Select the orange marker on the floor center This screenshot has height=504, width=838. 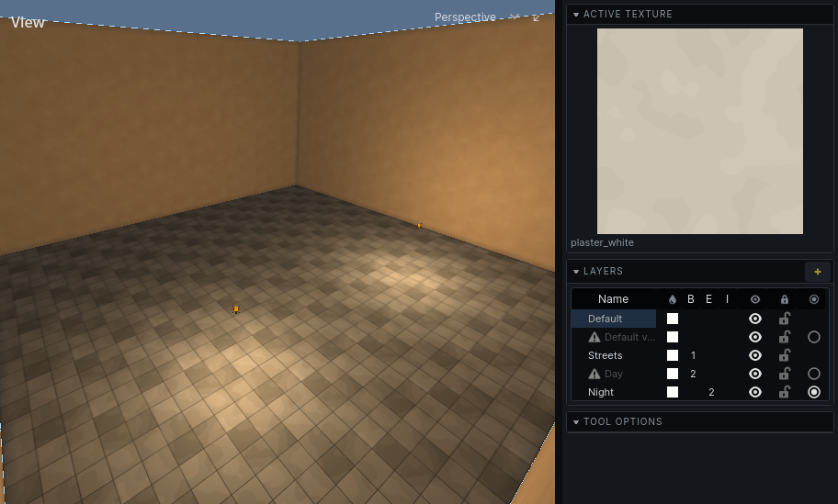pyautogui.click(x=235, y=309)
